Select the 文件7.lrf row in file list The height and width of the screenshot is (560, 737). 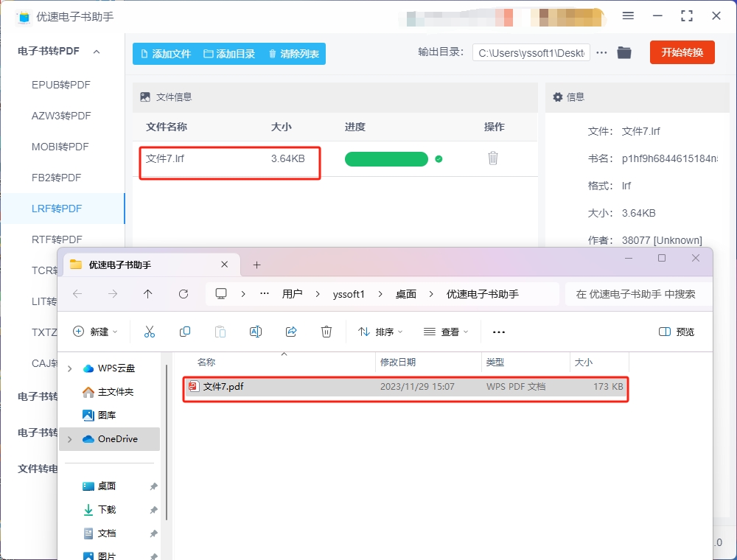coord(335,159)
